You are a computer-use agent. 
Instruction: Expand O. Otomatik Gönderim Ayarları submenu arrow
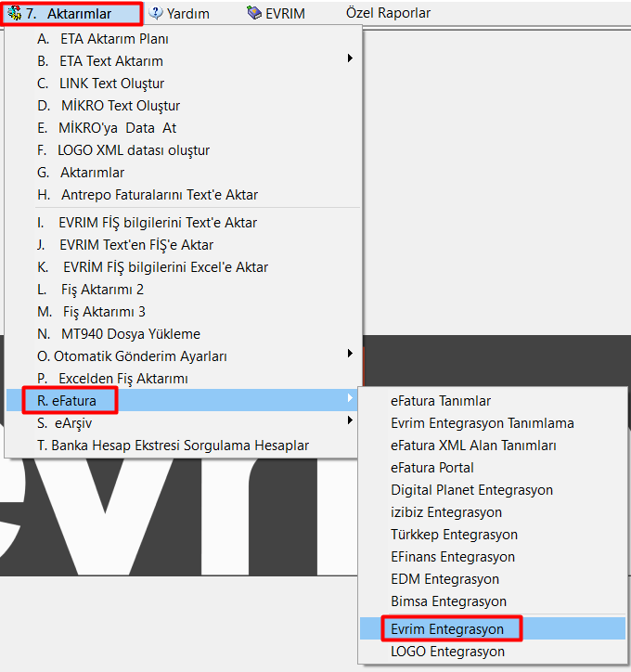pos(351,353)
